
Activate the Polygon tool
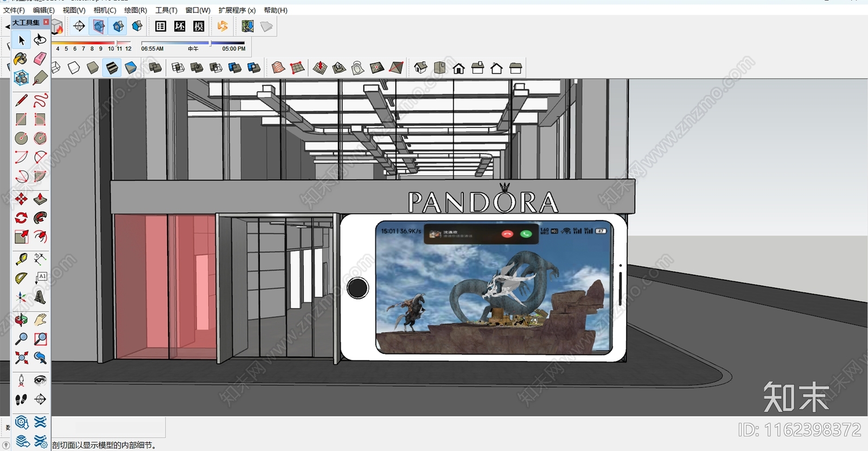pos(40,138)
